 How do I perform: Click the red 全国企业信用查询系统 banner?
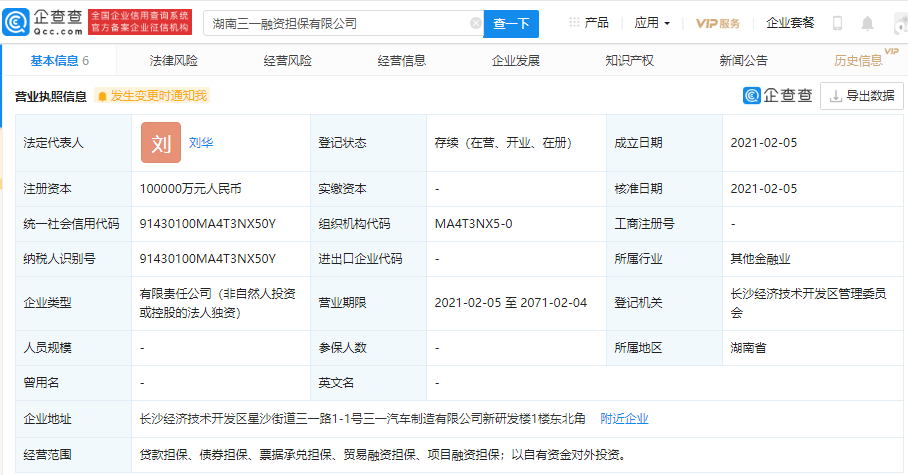click(x=140, y=22)
